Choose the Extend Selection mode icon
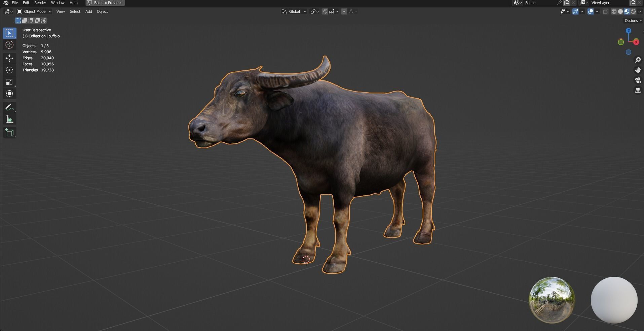644x331 pixels. (x=25, y=21)
